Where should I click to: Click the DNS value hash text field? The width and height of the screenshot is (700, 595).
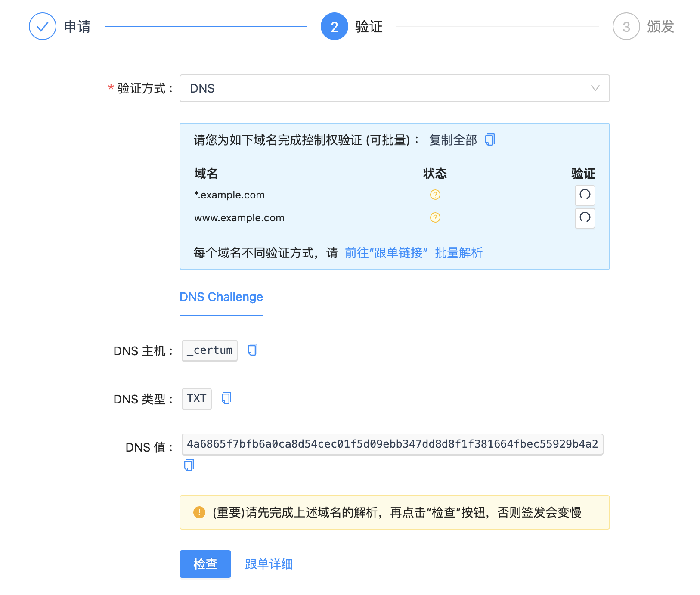(392, 444)
